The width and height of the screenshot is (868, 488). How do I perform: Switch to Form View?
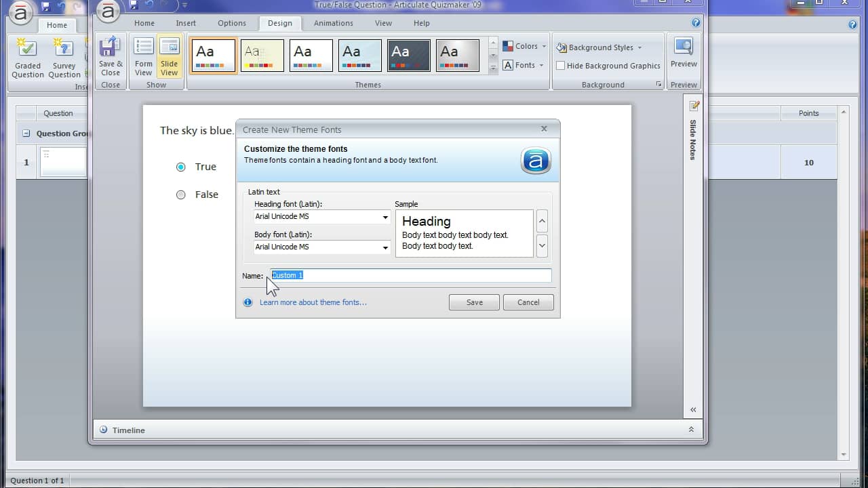144,56
